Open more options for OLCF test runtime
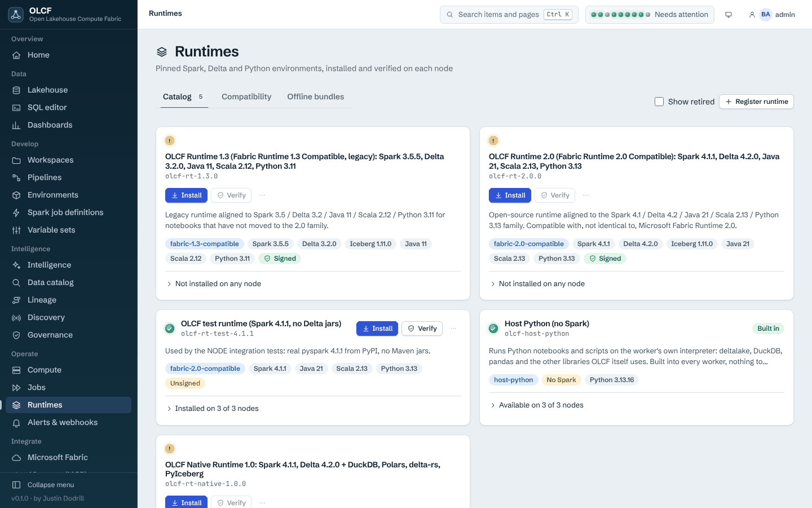Viewport: 812px width, 508px height. 453,329
